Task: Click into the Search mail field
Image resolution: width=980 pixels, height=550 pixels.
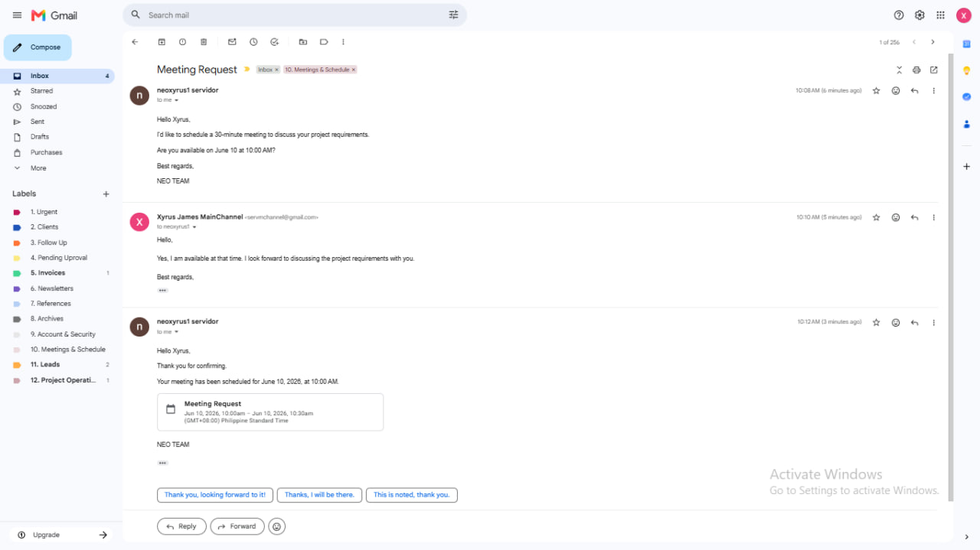Action: [x=295, y=15]
